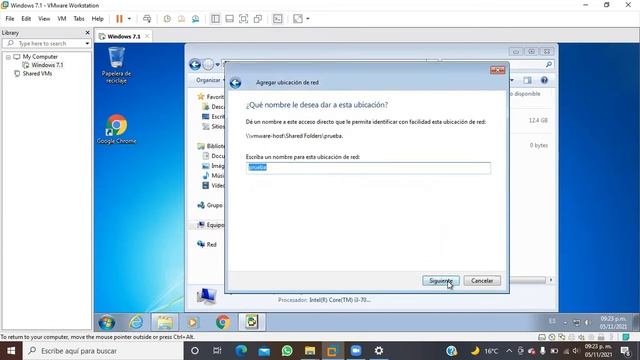
Task: Open Microsoft Edge on host taskbar
Action: (241, 351)
